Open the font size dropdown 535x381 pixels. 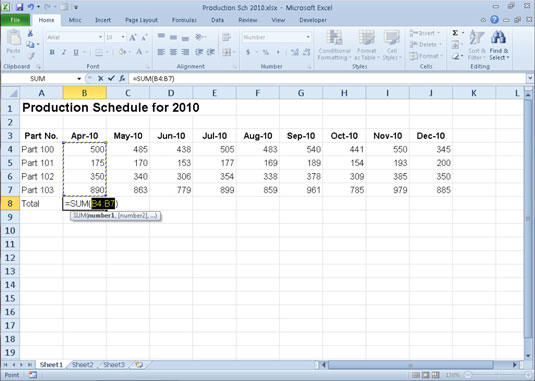coord(123,37)
